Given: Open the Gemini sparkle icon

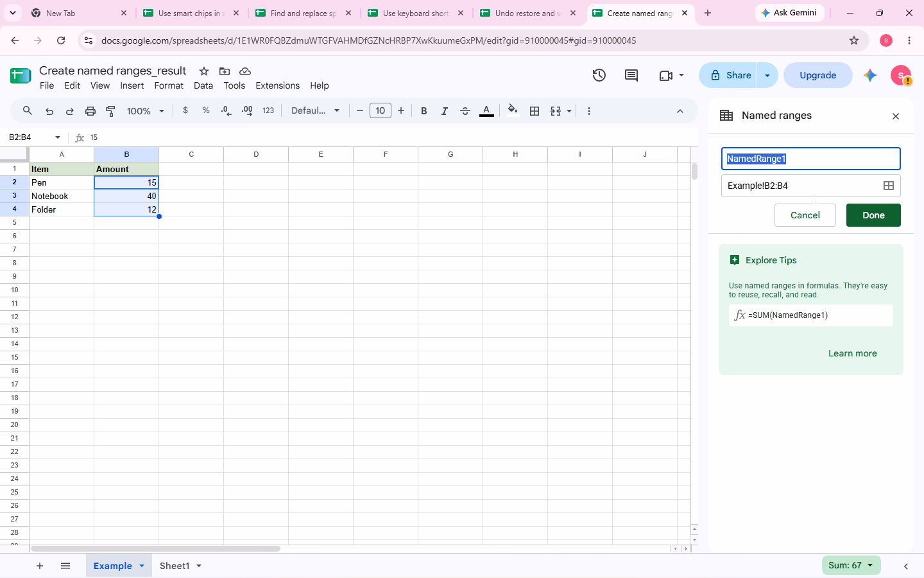Looking at the screenshot, I should click(870, 75).
